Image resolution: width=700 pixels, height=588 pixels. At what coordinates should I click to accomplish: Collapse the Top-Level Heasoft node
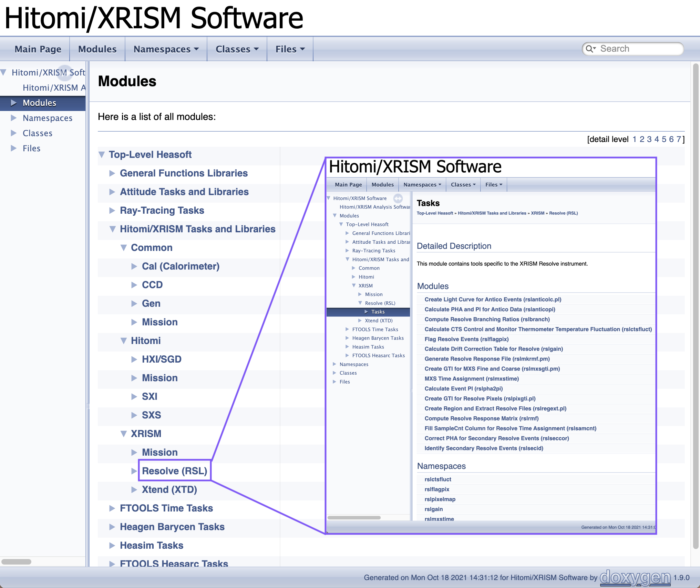coord(102,154)
